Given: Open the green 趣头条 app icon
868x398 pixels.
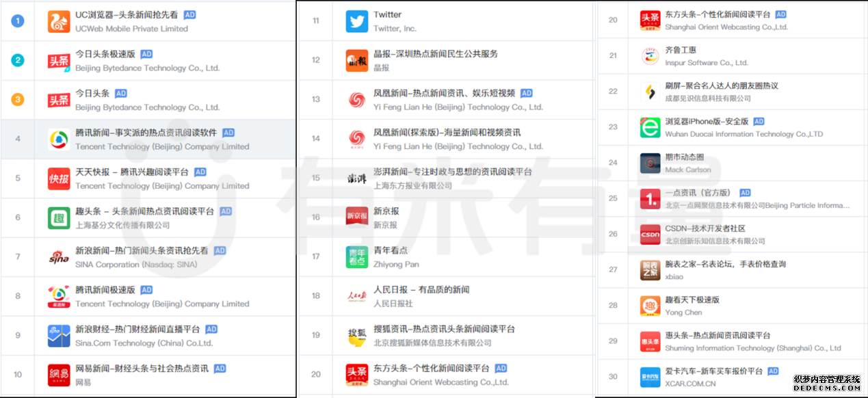Looking at the screenshot, I should [59, 218].
